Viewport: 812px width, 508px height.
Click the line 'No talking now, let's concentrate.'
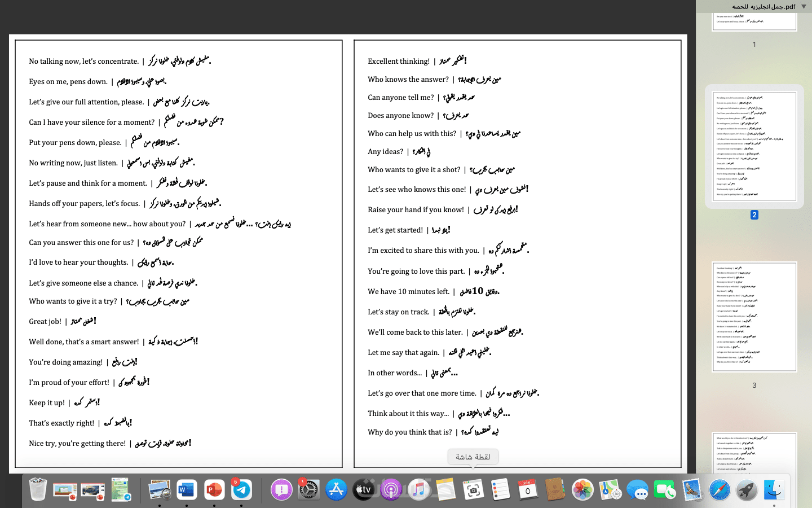(x=84, y=62)
